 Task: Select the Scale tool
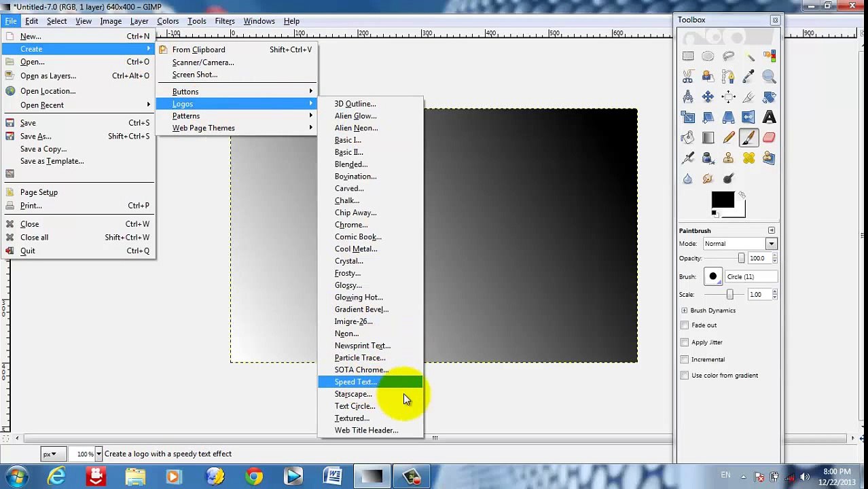[688, 117]
